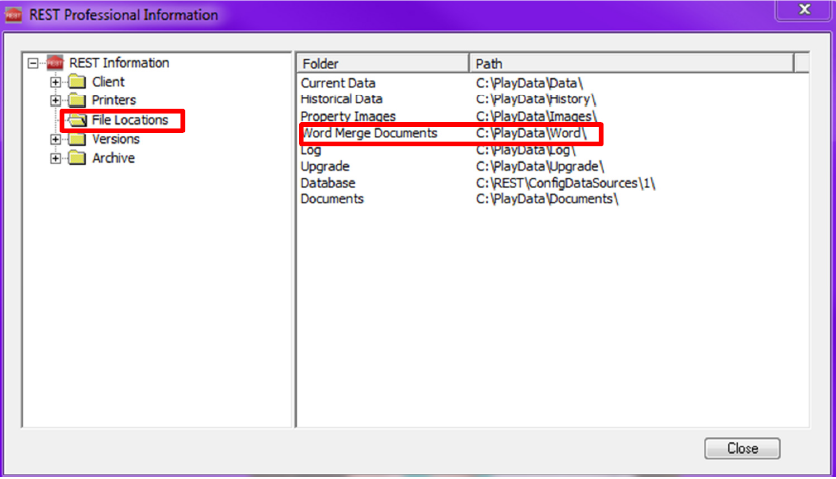Select the Printers tree item label
The width and height of the screenshot is (836, 479).
coord(114,100)
